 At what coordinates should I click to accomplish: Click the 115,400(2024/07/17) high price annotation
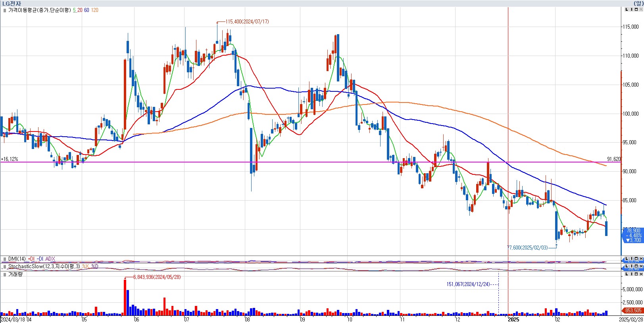(x=247, y=21)
